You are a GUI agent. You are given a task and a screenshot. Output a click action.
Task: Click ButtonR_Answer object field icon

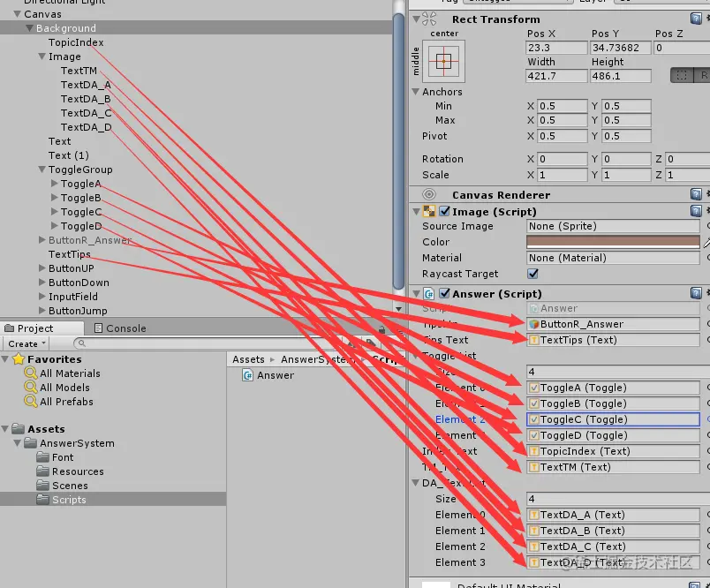[534, 324]
